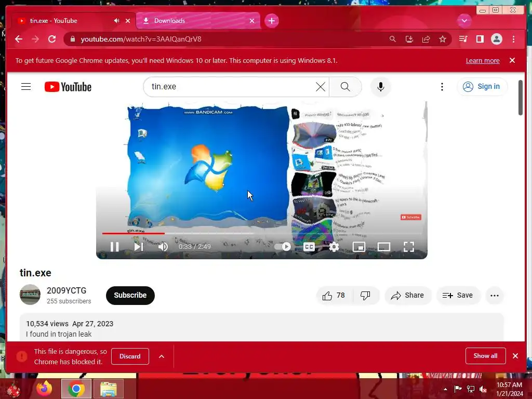Open the tab search dropdown
This screenshot has height=399, width=532.
coord(464,21)
